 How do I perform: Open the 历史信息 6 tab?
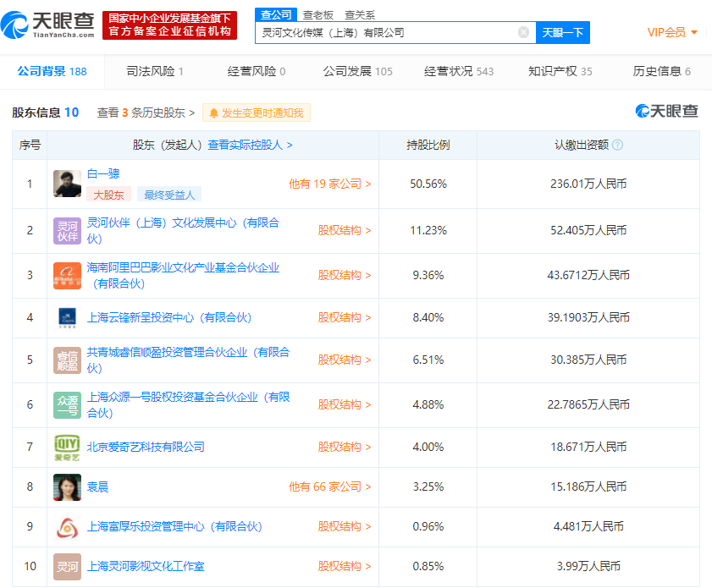point(662,71)
